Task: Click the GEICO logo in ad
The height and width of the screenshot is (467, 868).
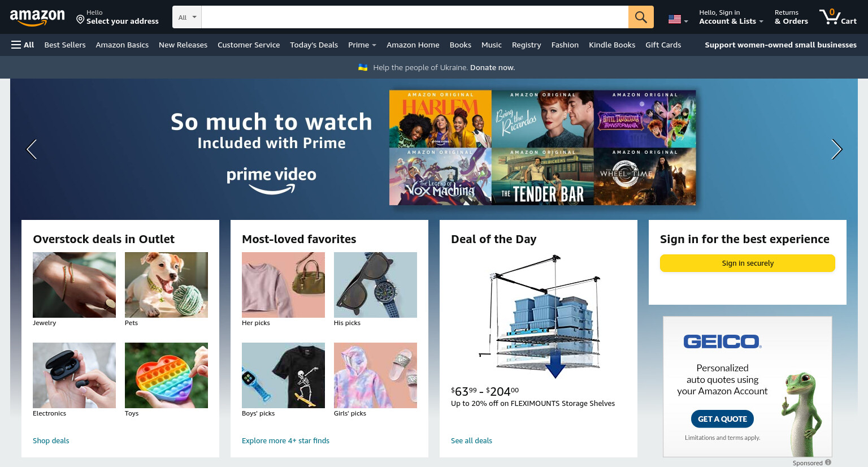Action: click(722, 341)
